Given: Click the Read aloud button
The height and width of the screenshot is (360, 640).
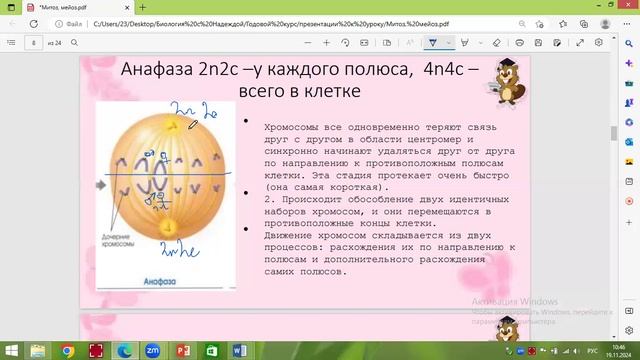Looking at the screenshot, I should tap(409, 42).
